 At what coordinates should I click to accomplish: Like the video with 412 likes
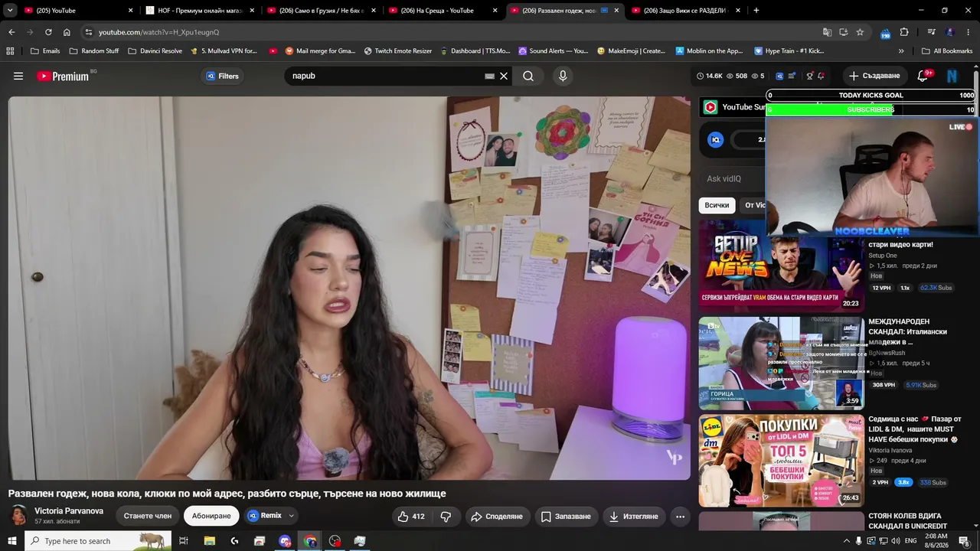[411, 517]
